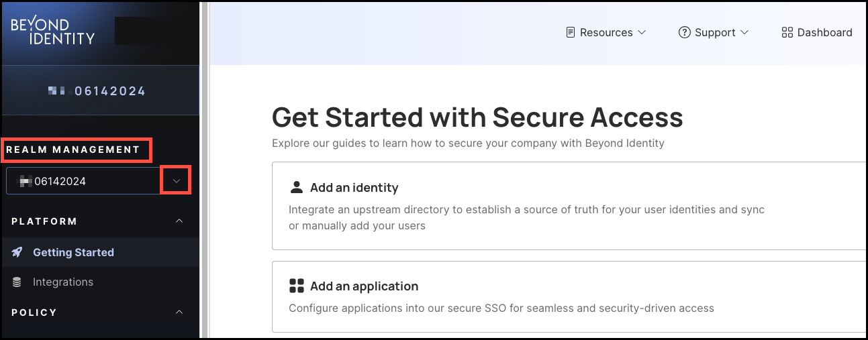Click the Configure applications into SSO description

click(501, 308)
